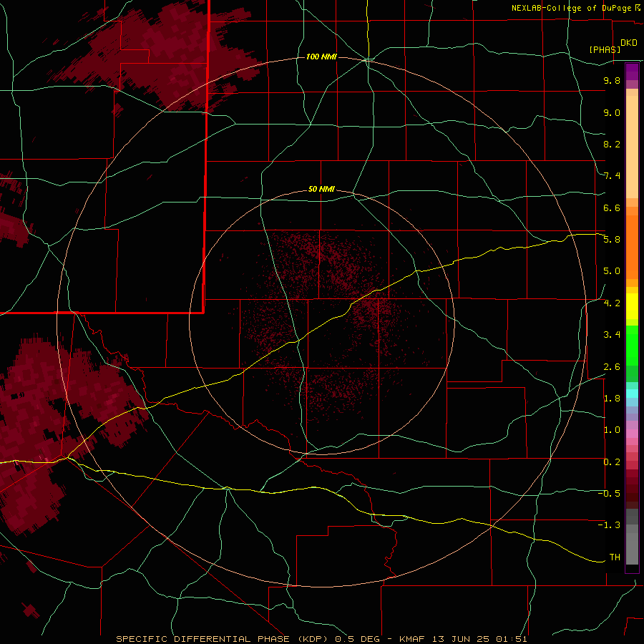The image size is (644, 644).
Task: Select the DKD legend label
Action: tap(629, 43)
